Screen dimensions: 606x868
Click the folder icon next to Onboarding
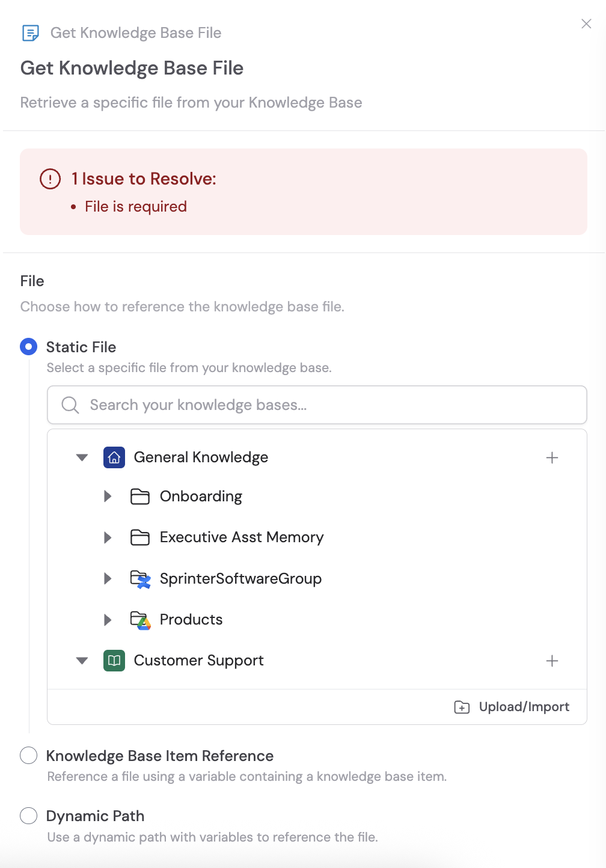click(140, 496)
